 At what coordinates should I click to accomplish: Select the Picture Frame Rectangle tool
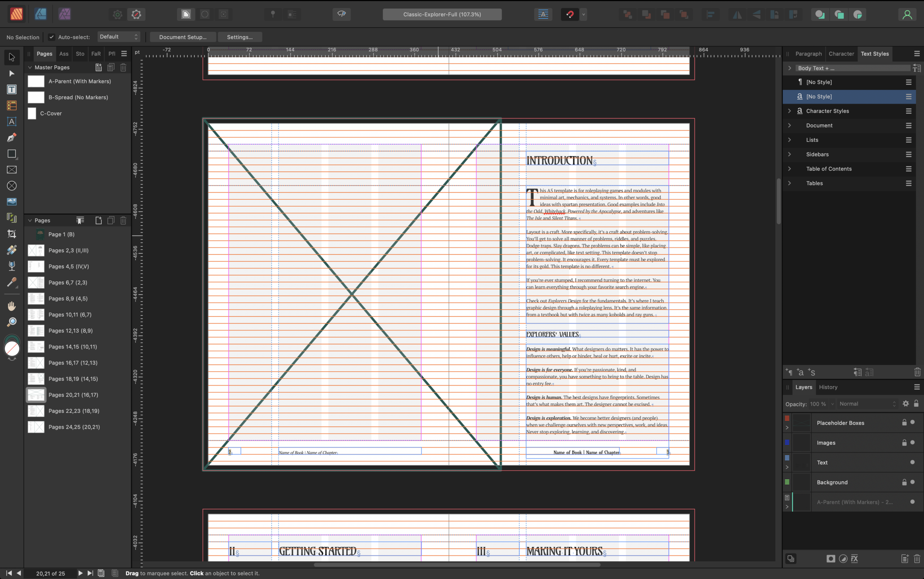pos(12,170)
